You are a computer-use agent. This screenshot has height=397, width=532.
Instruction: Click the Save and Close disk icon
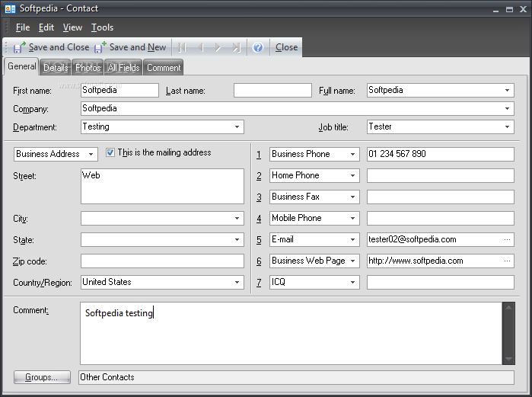click(x=19, y=47)
